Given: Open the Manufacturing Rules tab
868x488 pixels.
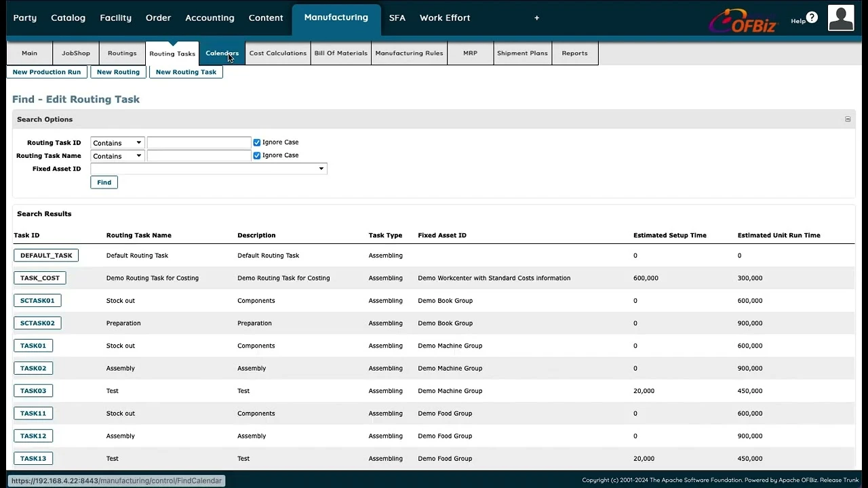Looking at the screenshot, I should click(x=409, y=53).
